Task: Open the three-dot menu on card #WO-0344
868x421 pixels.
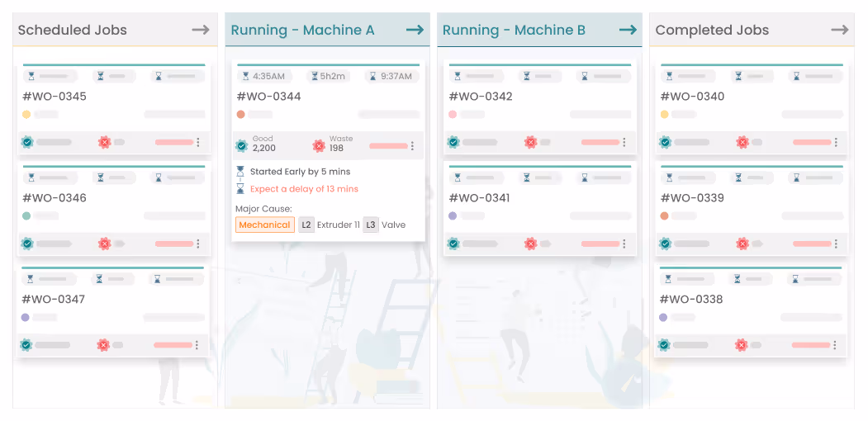Action: point(412,146)
